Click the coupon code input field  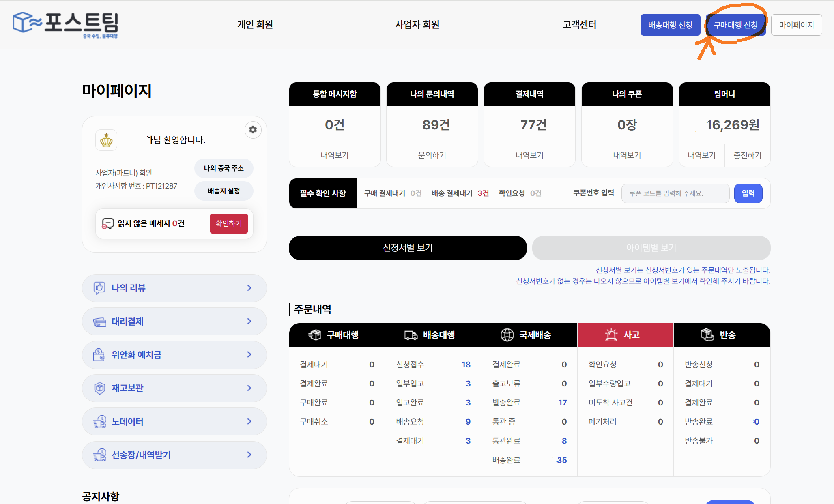click(675, 193)
